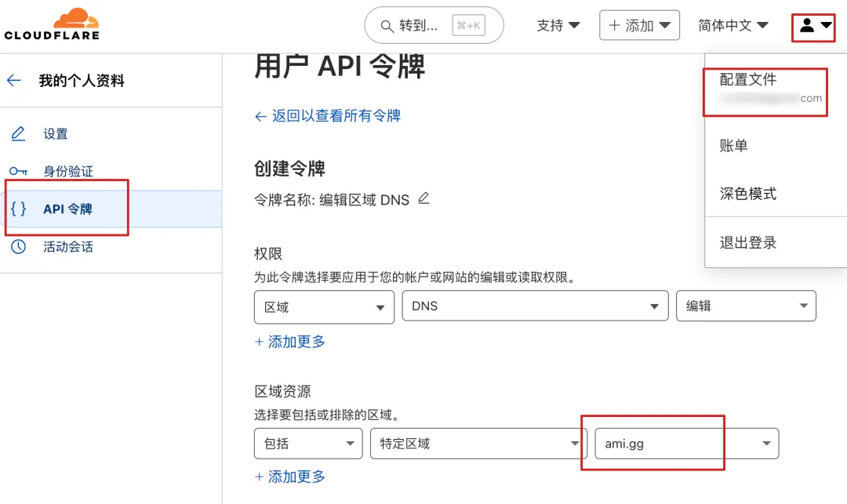Open the 编辑 access level dropdown
This screenshot has width=847, height=504.
pyautogui.click(x=746, y=306)
